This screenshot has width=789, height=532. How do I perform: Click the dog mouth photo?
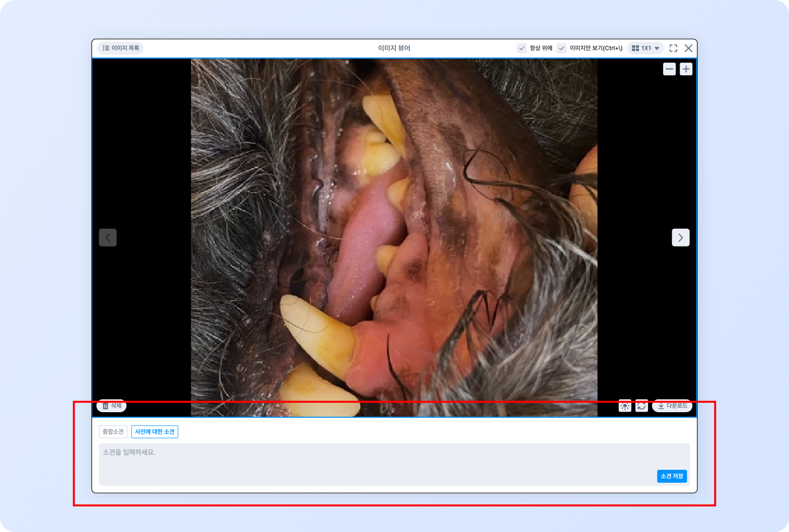point(394,238)
